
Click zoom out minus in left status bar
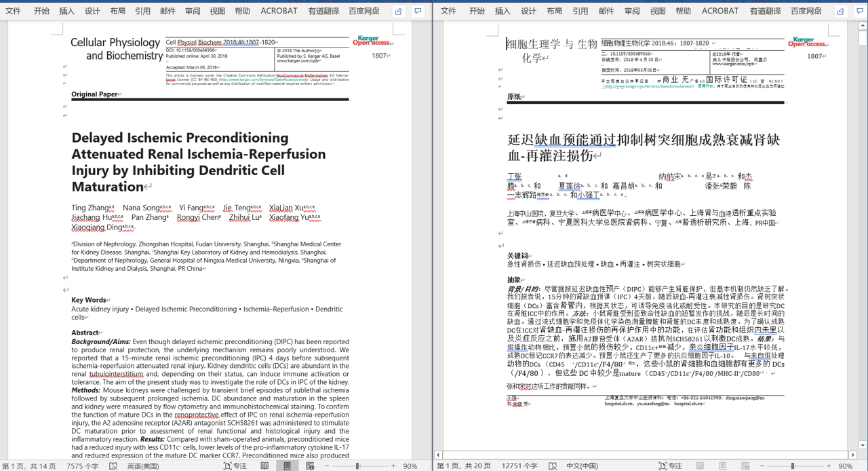point(326,466)
